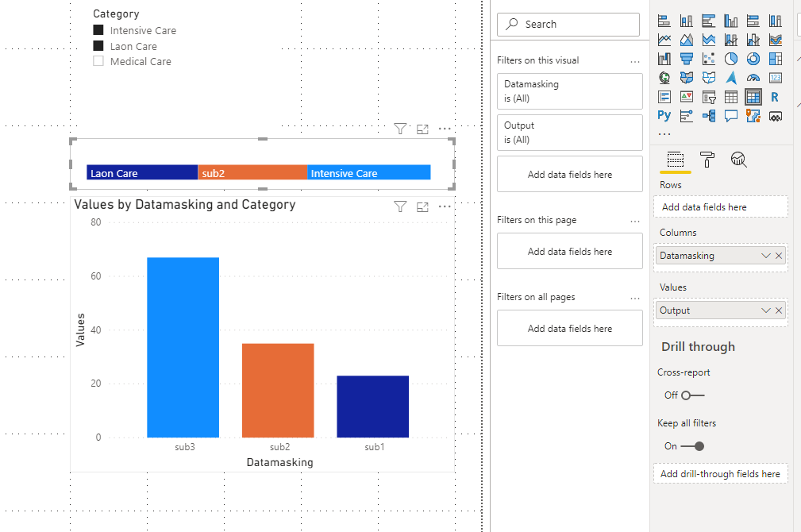Click Add data fields here under Rows
This screenshot has height=532, width=801.
pyautogui.click(x=720, y=207)
